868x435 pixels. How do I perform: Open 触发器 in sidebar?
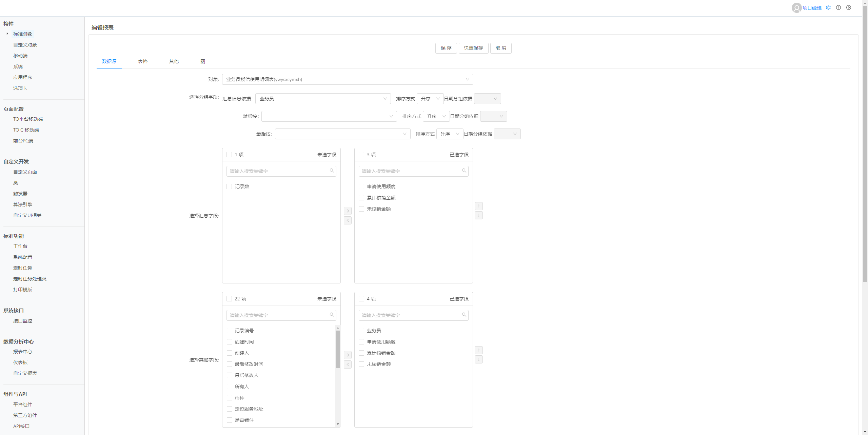click(x=20, y=194)
